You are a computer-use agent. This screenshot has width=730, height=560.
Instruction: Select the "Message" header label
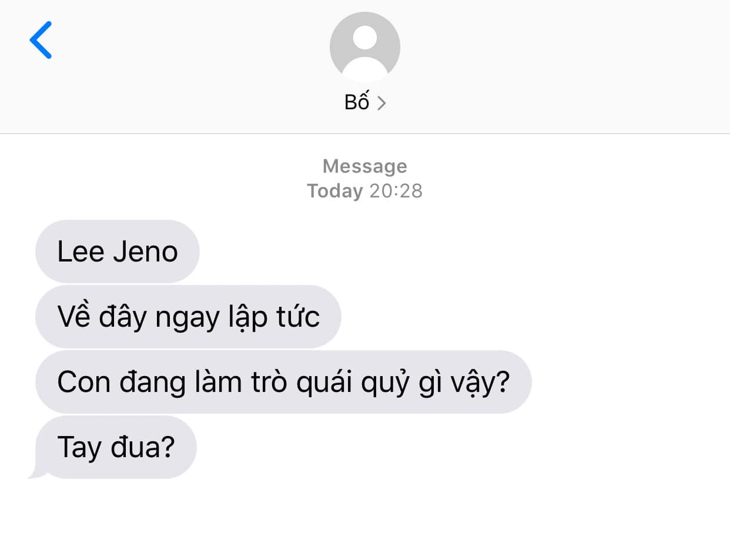click(365, 166)
